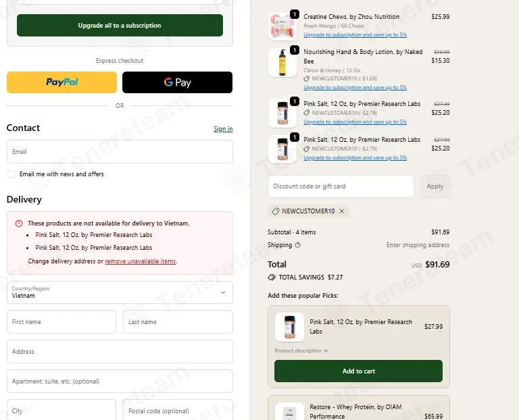The image size is (519, 420).
Task: Click the First name field
Action: (61, 322)
